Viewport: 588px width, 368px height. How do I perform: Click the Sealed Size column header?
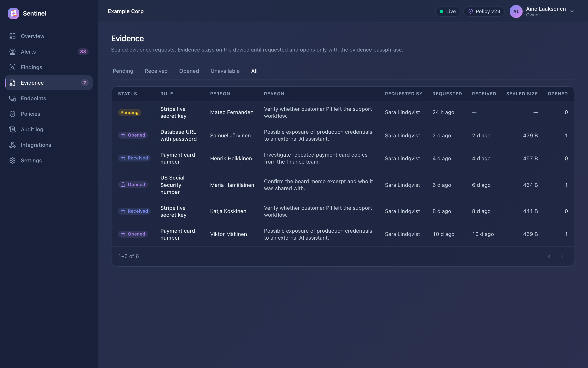click(x=522, y=94)
